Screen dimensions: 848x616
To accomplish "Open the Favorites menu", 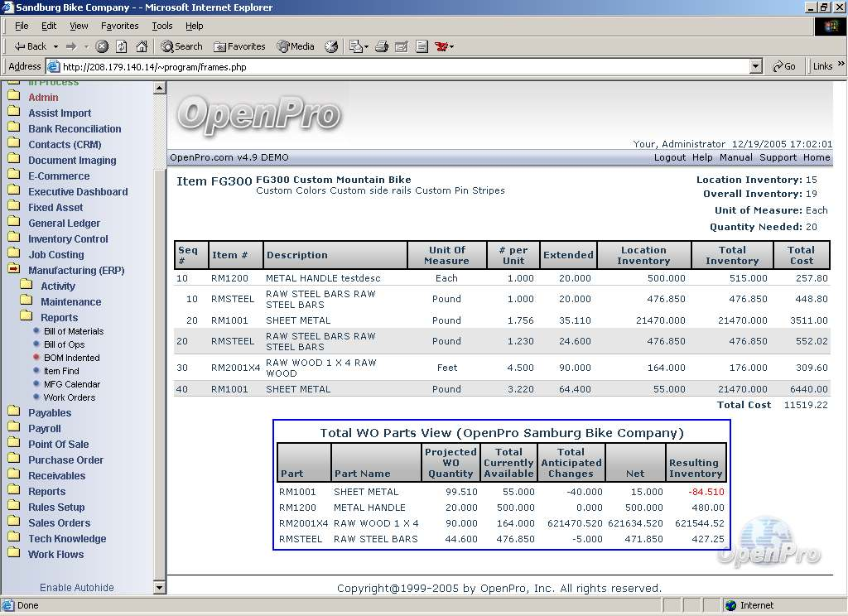I will tap(119, 26).
